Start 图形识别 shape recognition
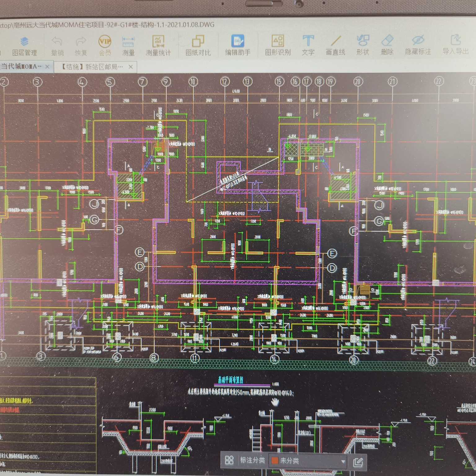The height and width of the screenshot is (476, 476). [x=278, y=46]
